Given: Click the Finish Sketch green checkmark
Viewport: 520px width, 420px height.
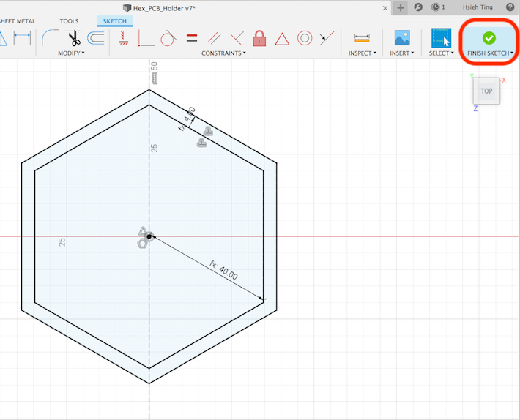Looking at the screenshot, I should pos(489,38).
